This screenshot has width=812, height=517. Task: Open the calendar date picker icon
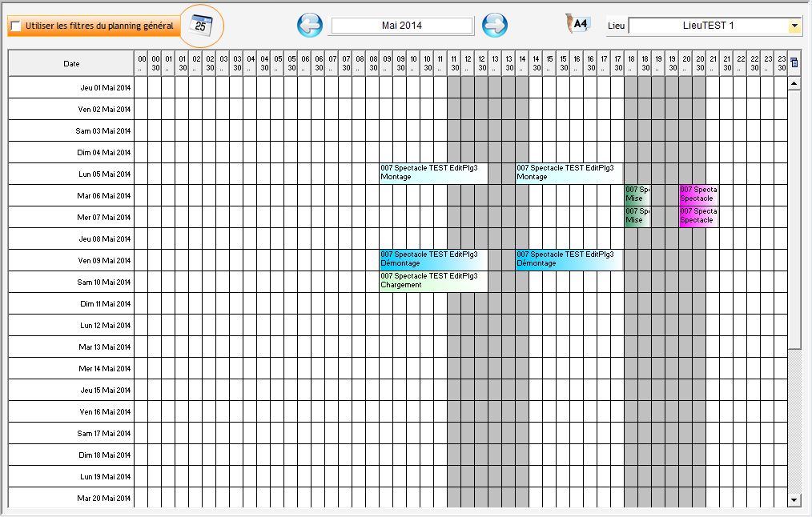[203, 25]
